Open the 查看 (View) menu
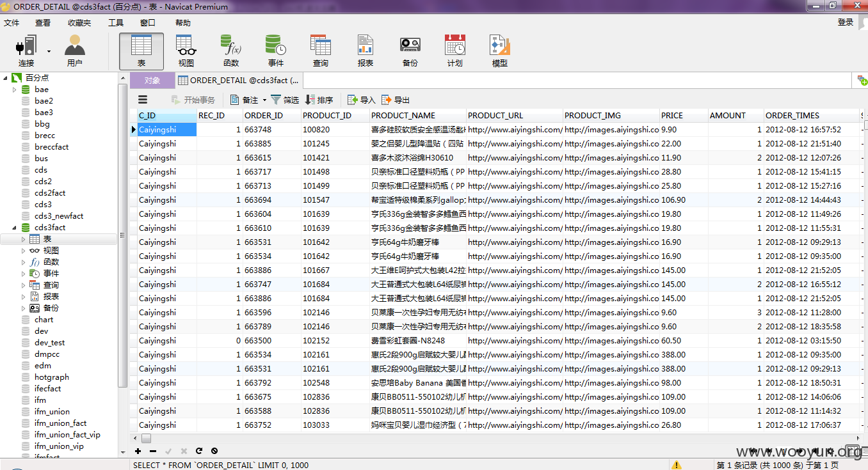868x470 pixels. (43, 22)
